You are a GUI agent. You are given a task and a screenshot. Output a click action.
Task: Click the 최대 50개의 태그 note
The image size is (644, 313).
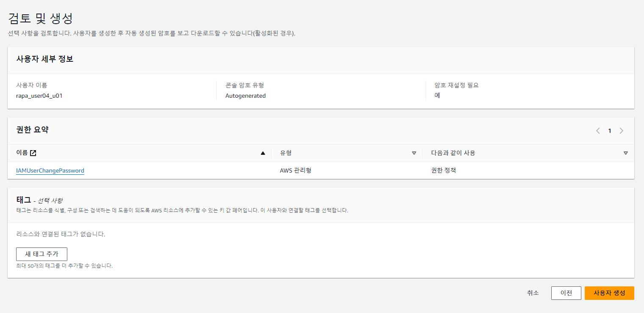[x=64, y=266]
